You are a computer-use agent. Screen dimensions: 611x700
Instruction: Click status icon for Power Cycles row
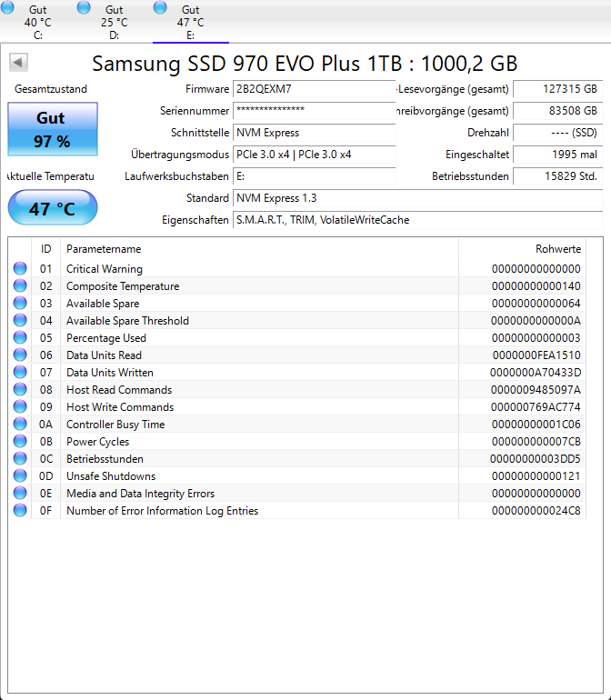[x=20, y=441]
